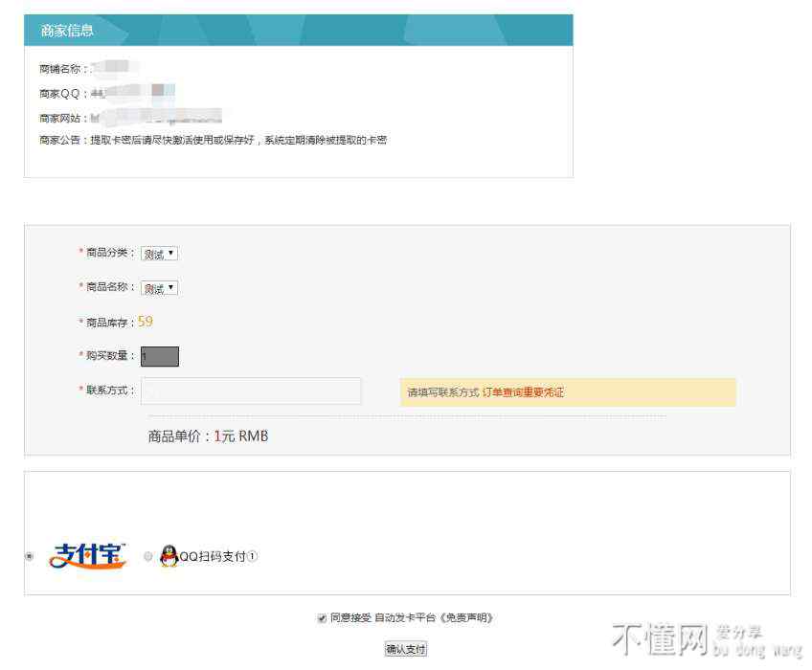Click the 商家网站 website value

(156, 118)
